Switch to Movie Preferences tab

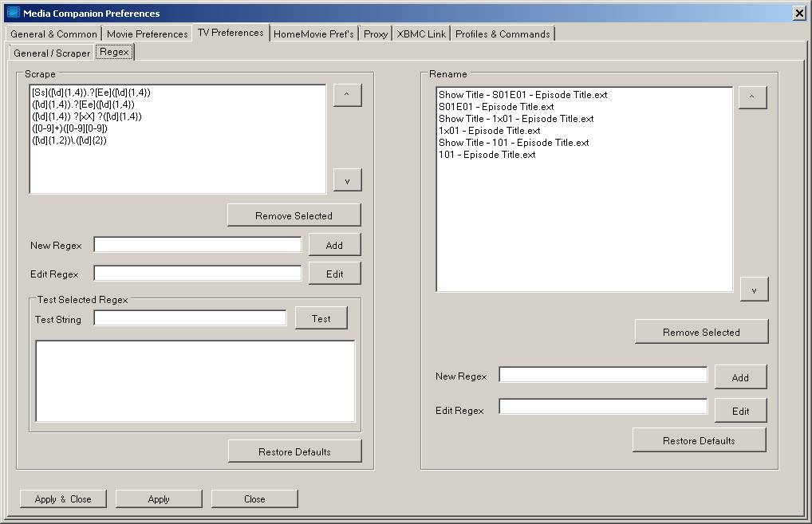pyautogui.click(x=147, y=34)
